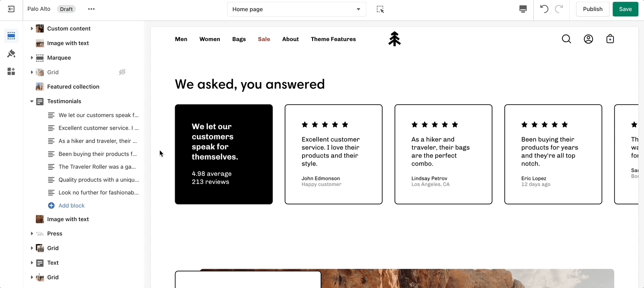Viewport: 644px width, 288px height.
Task: Add block to Testimonials
Action: coord(71,205)
